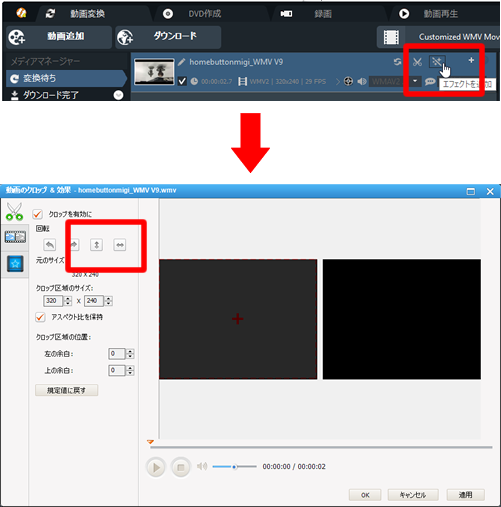The width and height of the screenshot is (501, 507).
Task: Flip the video horizontally
Action: tap(120, 245)
